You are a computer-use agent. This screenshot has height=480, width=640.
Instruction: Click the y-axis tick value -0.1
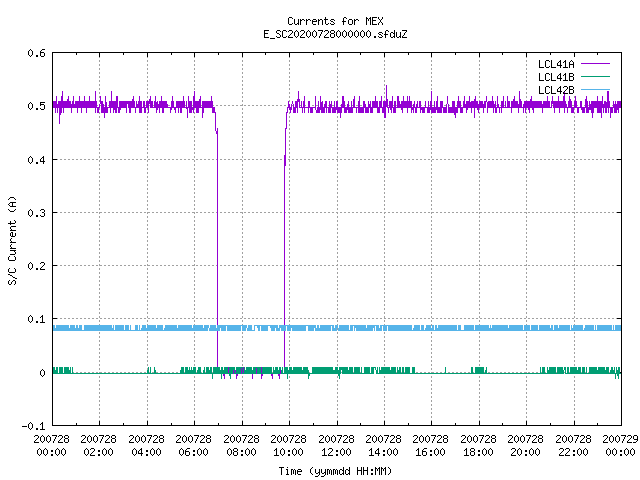[33, 426]
